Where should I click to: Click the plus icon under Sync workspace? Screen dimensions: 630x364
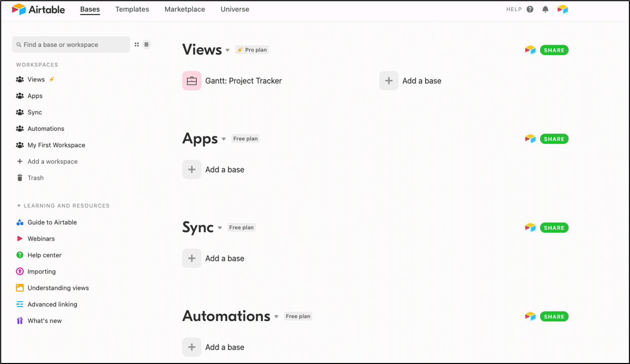pyautogui.click(x=192, y=258)
